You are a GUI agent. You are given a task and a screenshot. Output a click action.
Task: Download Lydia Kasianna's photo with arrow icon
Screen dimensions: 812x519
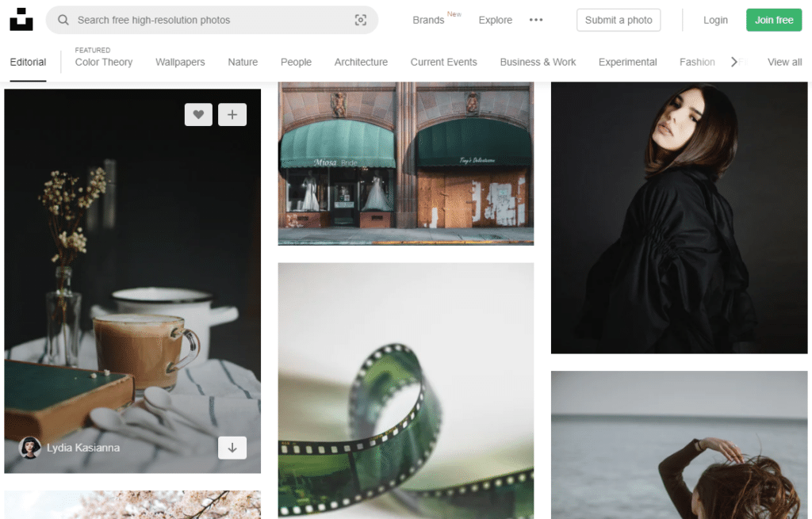click(232, 448)
